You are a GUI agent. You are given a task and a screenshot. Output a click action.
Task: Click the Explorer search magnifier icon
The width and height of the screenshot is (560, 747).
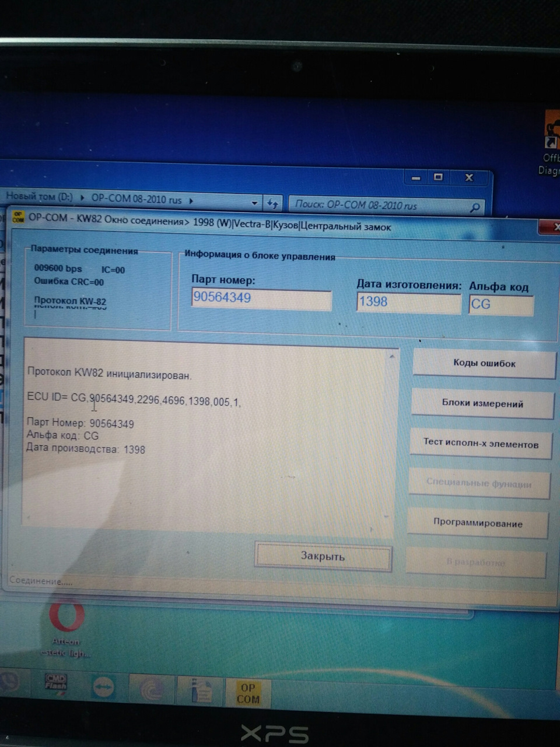click(x=475, y=207)
